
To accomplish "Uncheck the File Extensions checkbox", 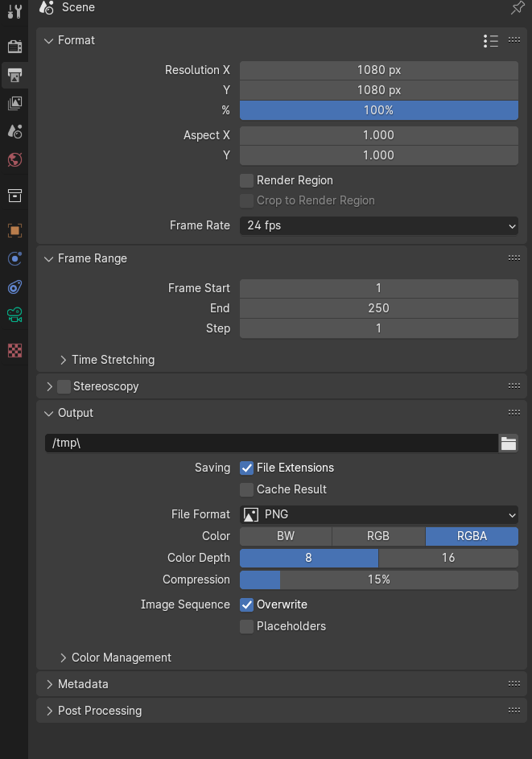I will pyautogui.click(x=247, y=468).
